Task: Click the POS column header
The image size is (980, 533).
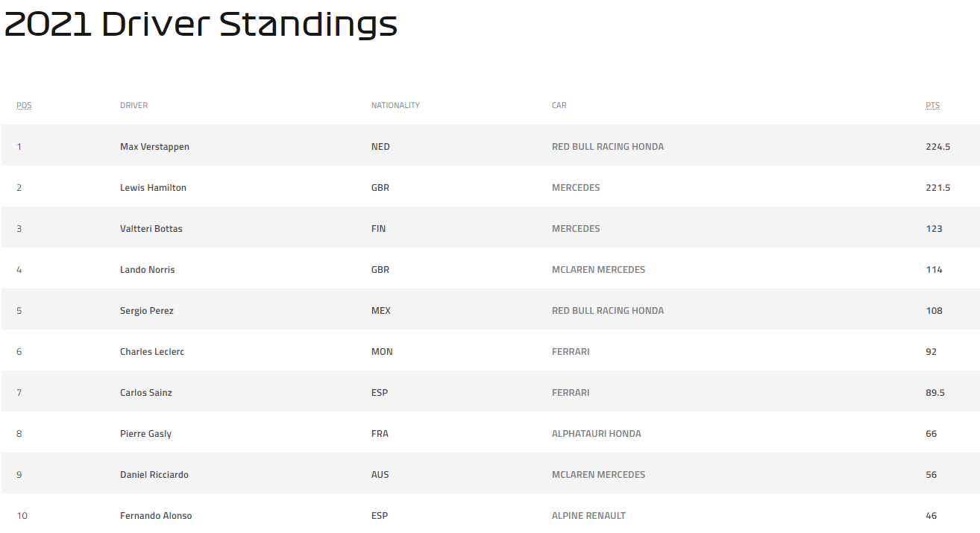Action: point(24,106)
